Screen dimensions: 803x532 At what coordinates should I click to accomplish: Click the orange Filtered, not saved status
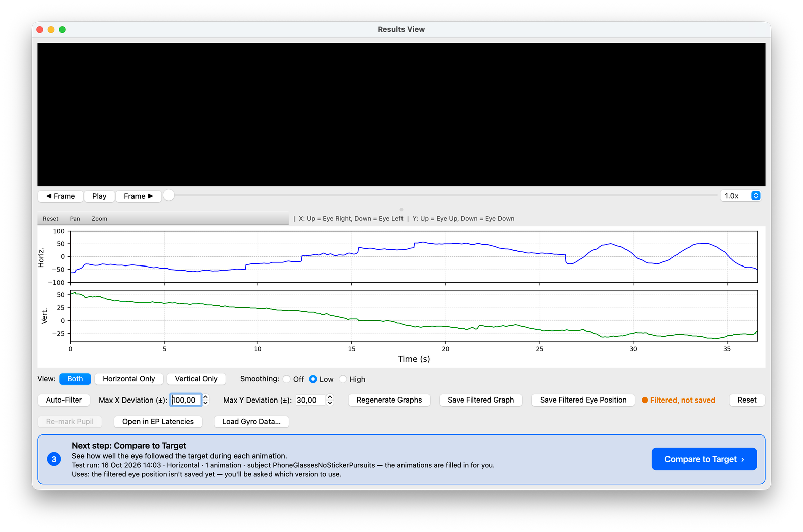679,400
